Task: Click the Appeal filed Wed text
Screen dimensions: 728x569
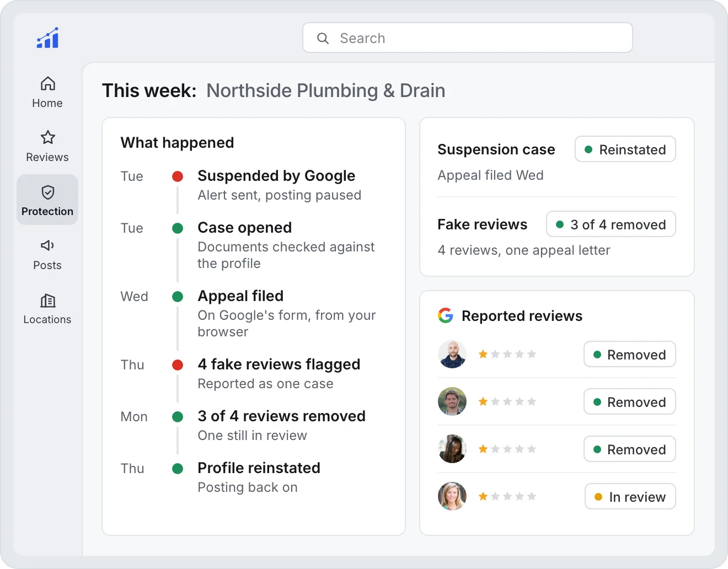Action: 491,175
